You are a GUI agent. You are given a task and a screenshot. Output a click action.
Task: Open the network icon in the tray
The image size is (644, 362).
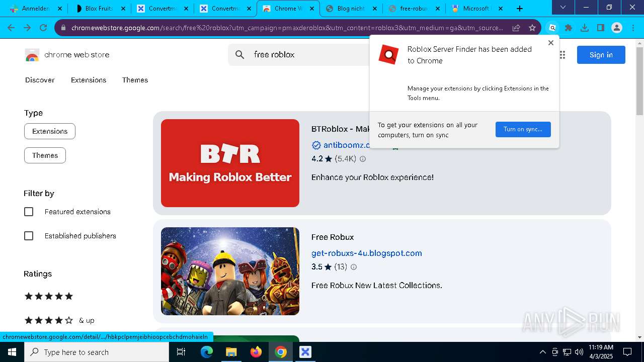(x=567, y=352)
